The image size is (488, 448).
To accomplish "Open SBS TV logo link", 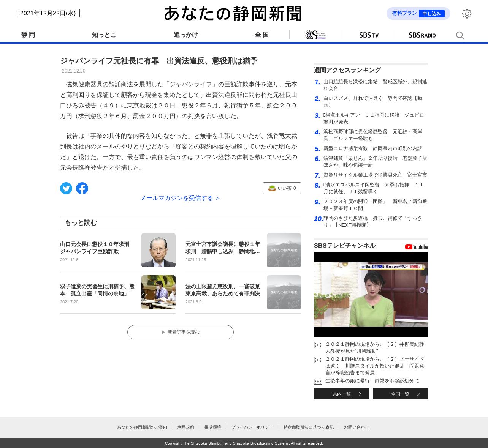I will click(369, 35).
